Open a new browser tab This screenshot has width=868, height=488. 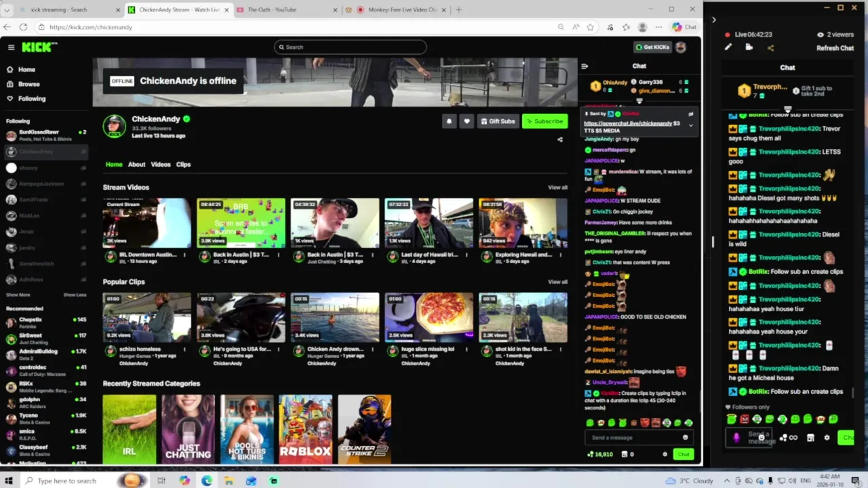[x=458, y=9]
